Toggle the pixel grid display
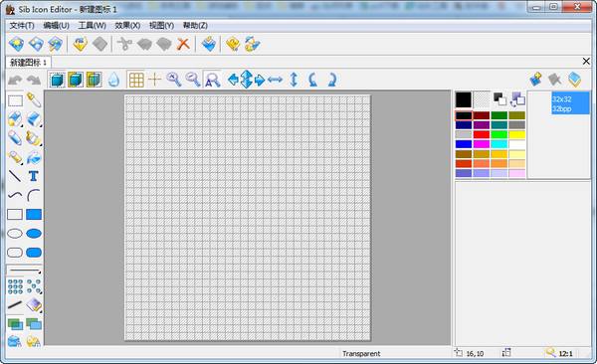 click(136, 80)
